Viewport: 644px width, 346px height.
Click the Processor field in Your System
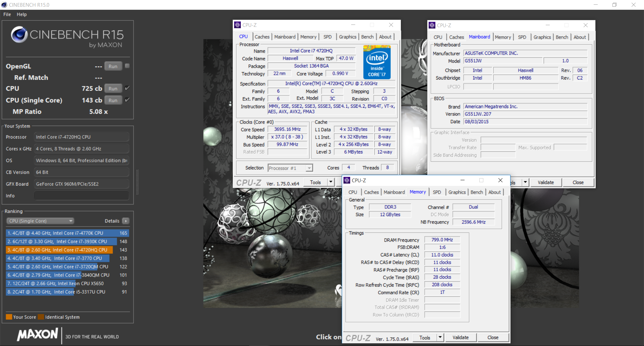click(x=82, y=137)
